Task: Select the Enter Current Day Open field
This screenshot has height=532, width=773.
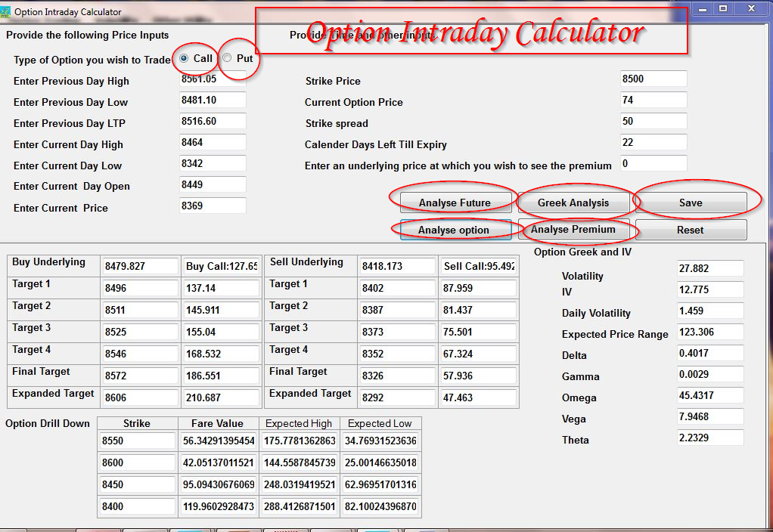Action: [x=213, y=184]
